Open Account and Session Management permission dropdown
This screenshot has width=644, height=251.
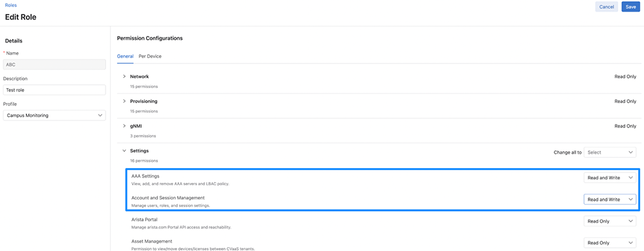click(x=610, y=200)
